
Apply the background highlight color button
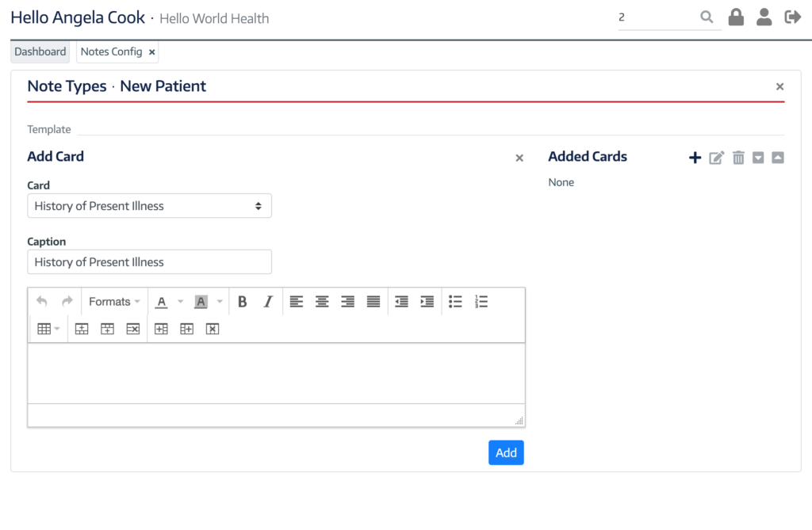pos(201,302)
